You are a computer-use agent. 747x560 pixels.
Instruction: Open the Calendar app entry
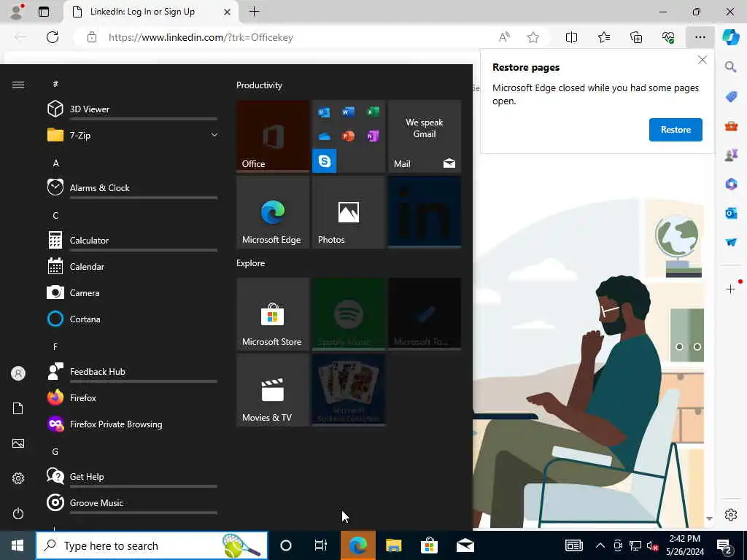pos(133,267)
